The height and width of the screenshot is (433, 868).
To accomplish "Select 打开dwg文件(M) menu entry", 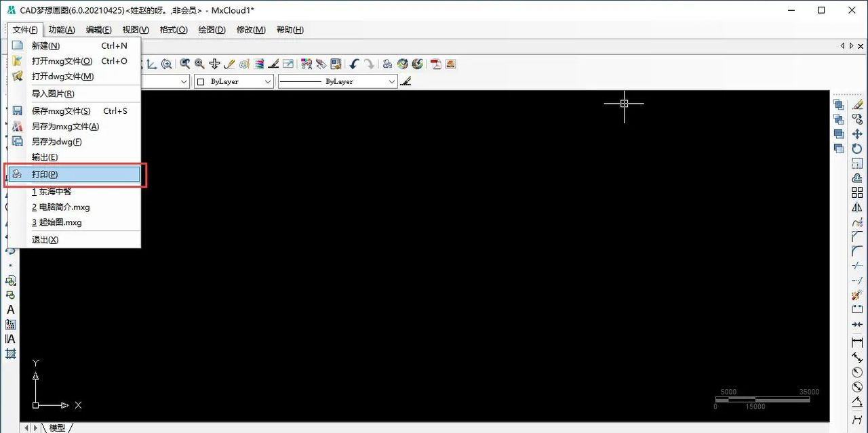I will click(74, 77).
